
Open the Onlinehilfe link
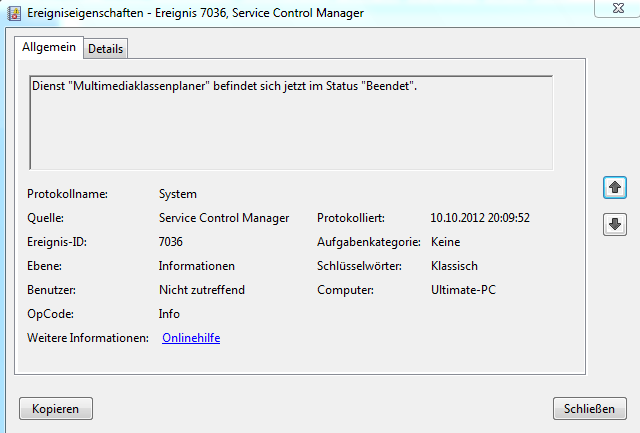click(x=191, y=338)
